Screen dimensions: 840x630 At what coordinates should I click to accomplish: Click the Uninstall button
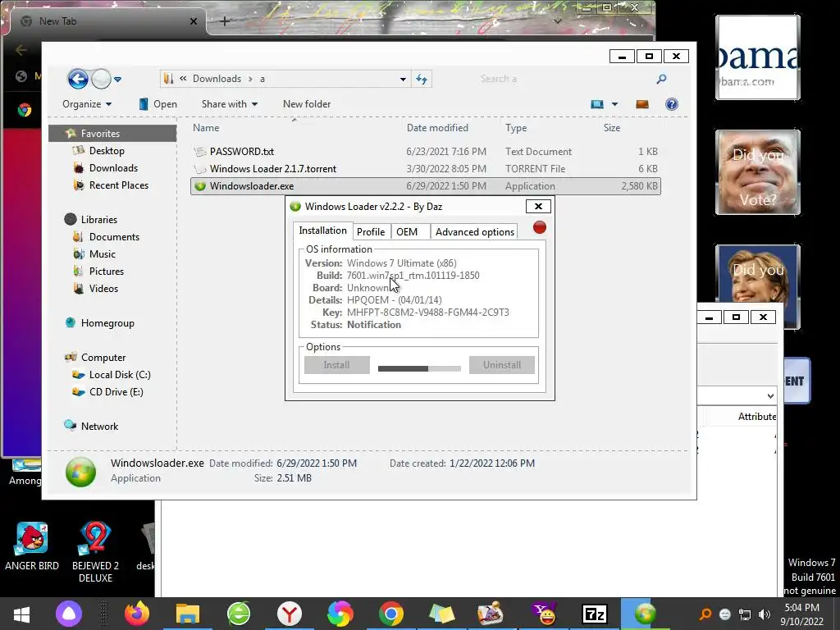click(501, 365)
